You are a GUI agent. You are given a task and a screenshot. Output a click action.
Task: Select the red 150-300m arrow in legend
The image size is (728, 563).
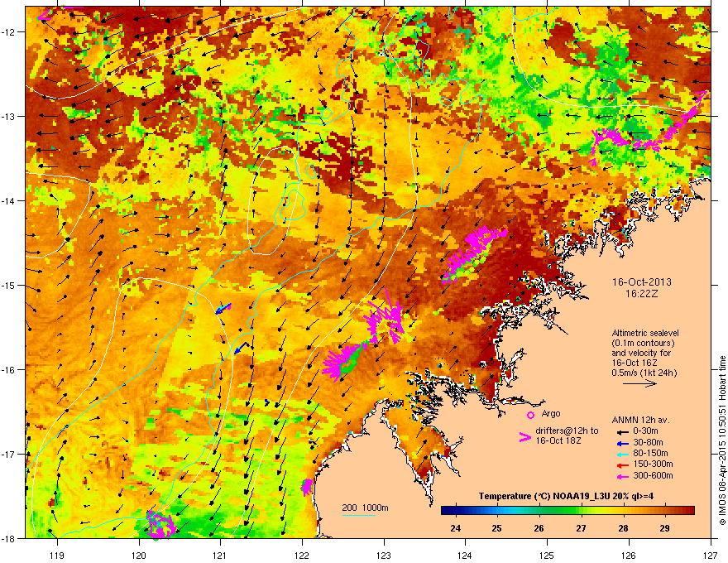(x=622, y=464)
